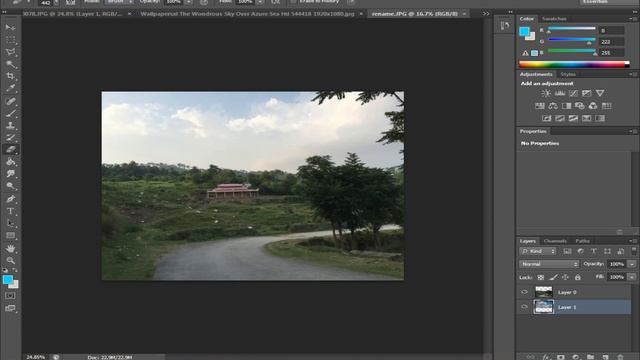Image resolution: width=640 pixels, height=360 pixels.
Task: Delete layer with trash icon
Action: click(620, 357)
